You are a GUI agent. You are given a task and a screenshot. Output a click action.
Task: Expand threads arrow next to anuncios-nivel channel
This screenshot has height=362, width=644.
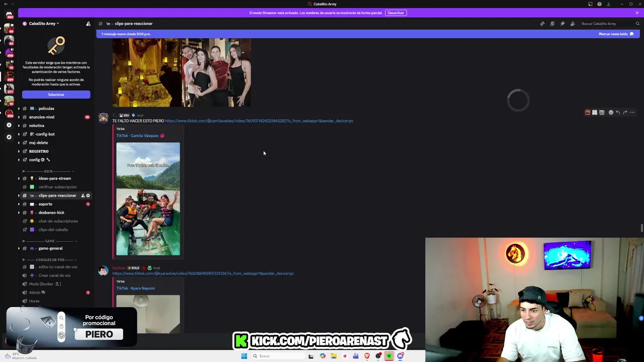pyautogui.click(x=19, y=117)
